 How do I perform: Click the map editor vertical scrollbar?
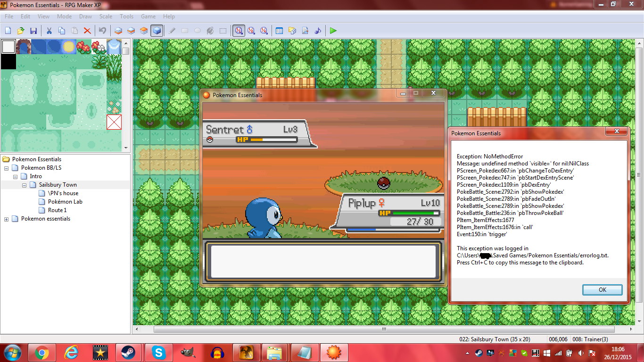639,181
